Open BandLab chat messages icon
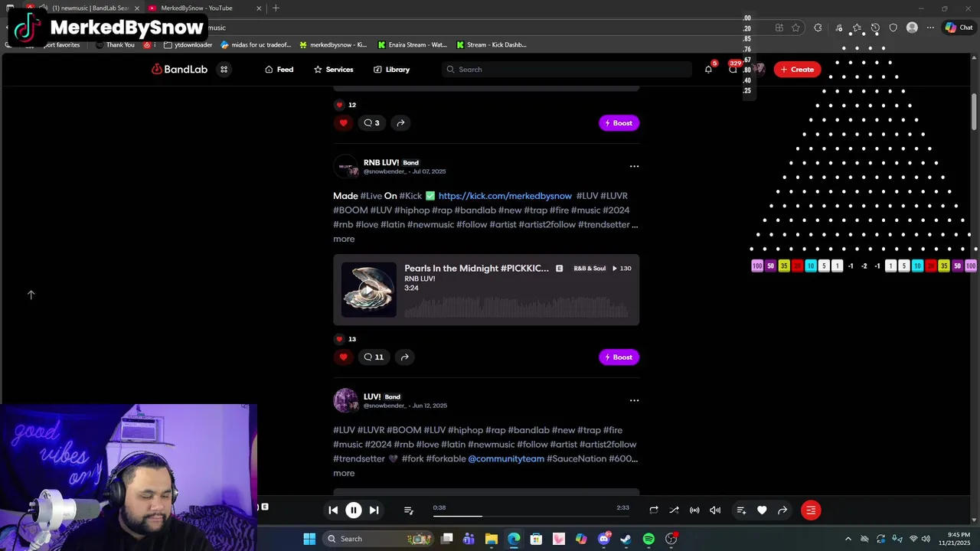The height and width of the screenshot is (551, 980). click(x=733, y=70)
